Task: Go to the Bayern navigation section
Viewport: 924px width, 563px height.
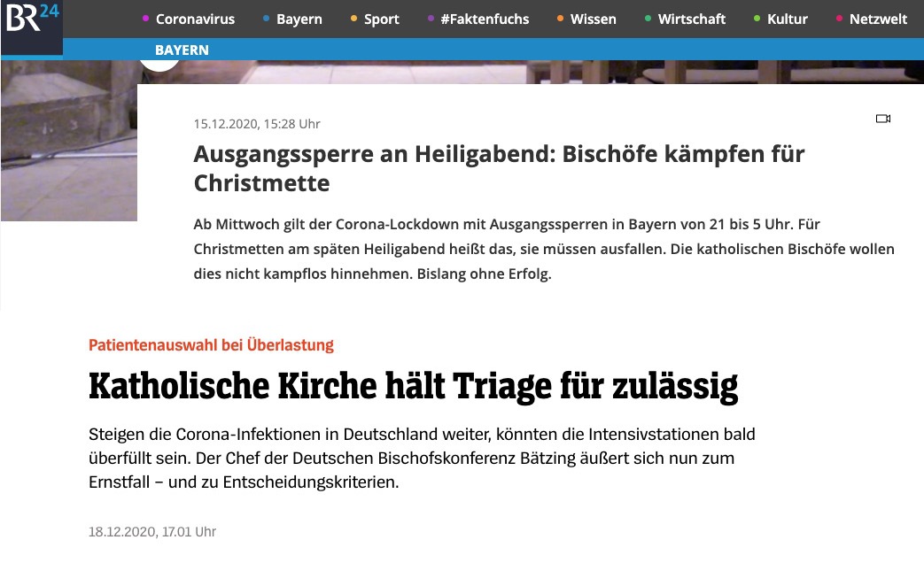Action: [x=299, y=19]
